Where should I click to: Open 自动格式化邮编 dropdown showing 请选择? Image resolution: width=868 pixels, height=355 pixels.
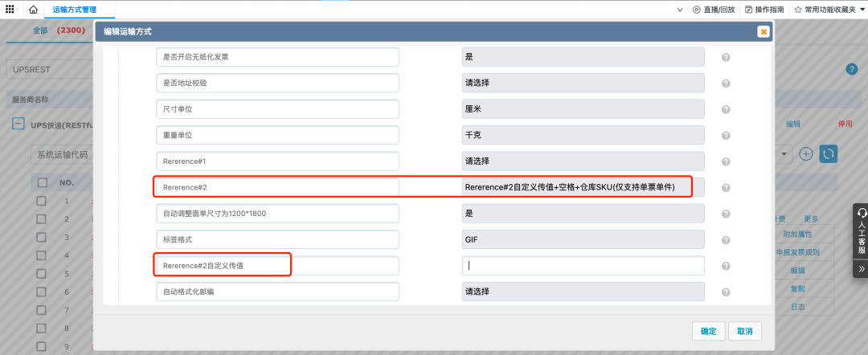[583, 292]
